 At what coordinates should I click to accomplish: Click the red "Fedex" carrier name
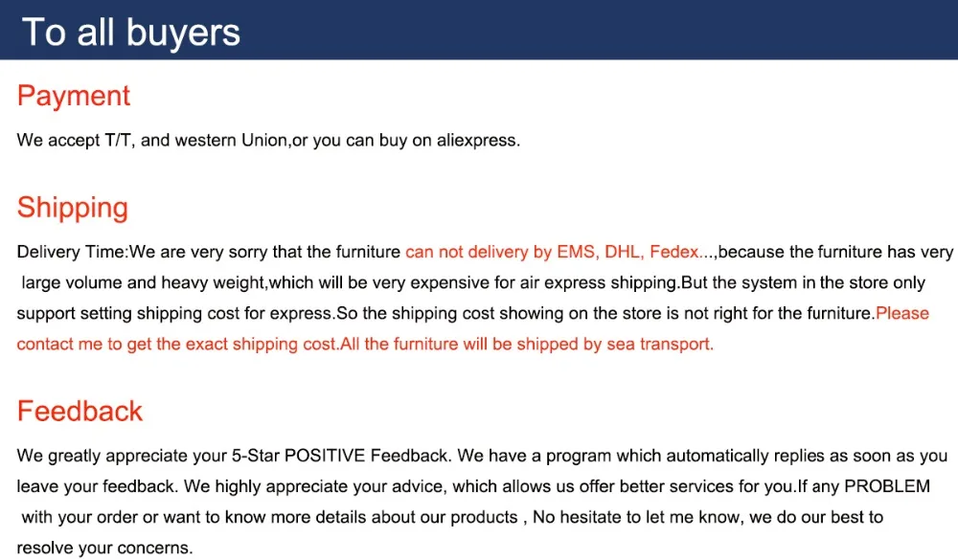tap(674, 253)
